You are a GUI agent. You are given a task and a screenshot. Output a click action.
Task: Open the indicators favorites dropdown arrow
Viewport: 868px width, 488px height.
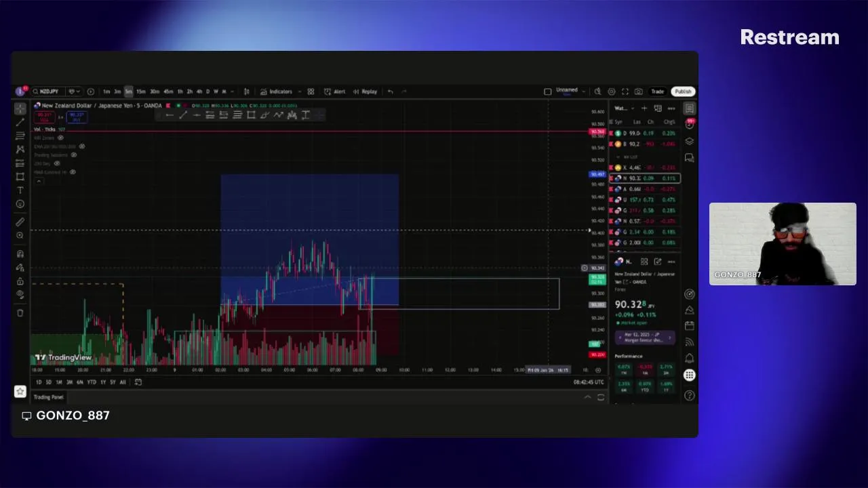click(300, 91)
